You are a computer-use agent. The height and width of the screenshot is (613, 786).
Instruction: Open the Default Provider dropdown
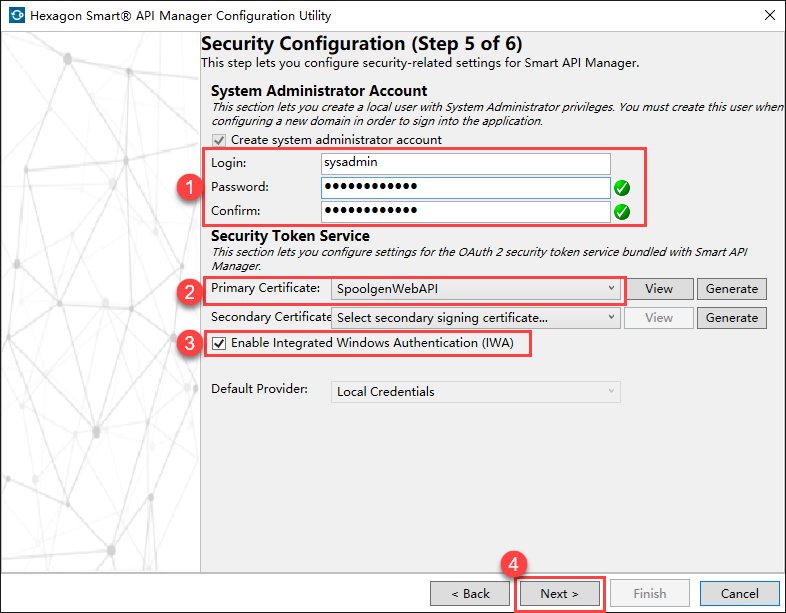[475, 392]
